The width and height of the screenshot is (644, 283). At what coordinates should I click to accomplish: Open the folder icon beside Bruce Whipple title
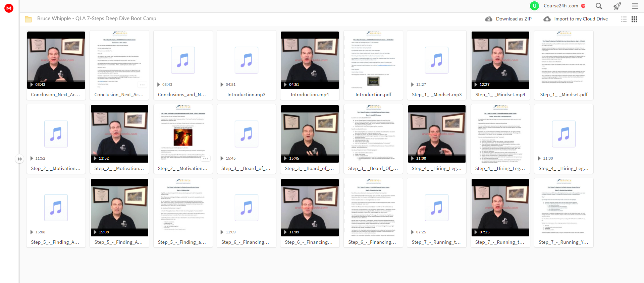[x=28, y=19]
